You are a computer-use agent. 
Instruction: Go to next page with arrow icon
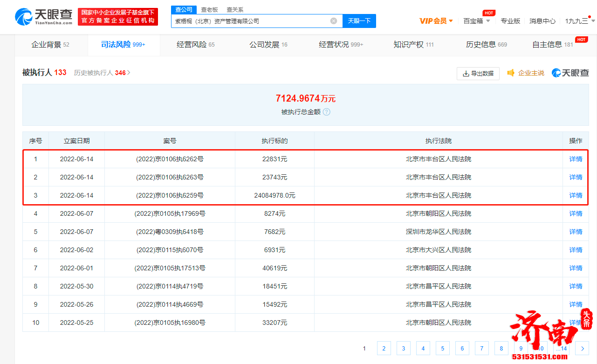582,348
